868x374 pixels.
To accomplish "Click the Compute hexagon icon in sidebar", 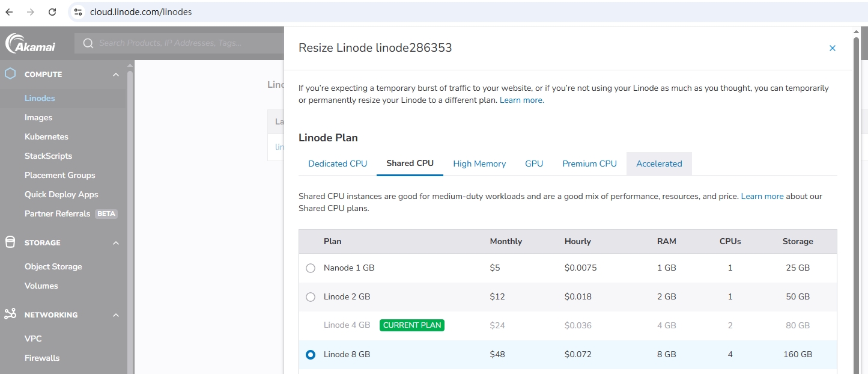I will point(10,74).
